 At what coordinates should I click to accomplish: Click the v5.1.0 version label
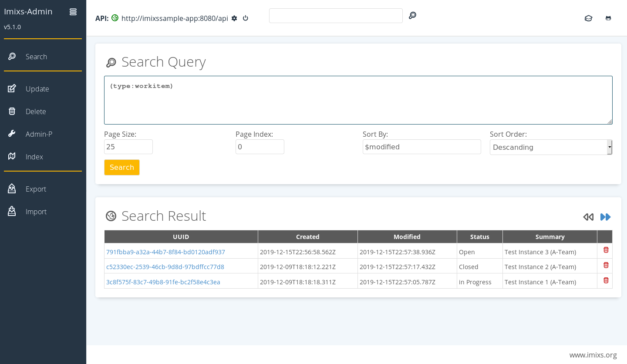(12, 27)
